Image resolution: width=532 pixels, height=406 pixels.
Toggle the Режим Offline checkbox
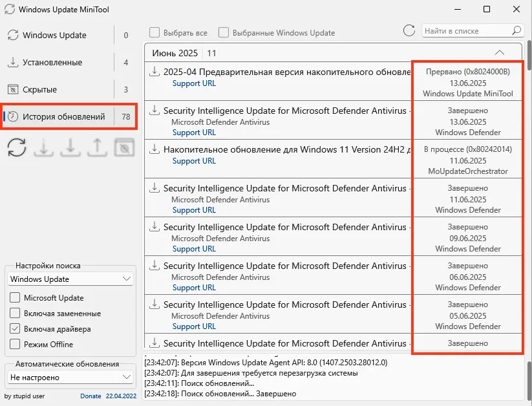(x=15, y=345)
